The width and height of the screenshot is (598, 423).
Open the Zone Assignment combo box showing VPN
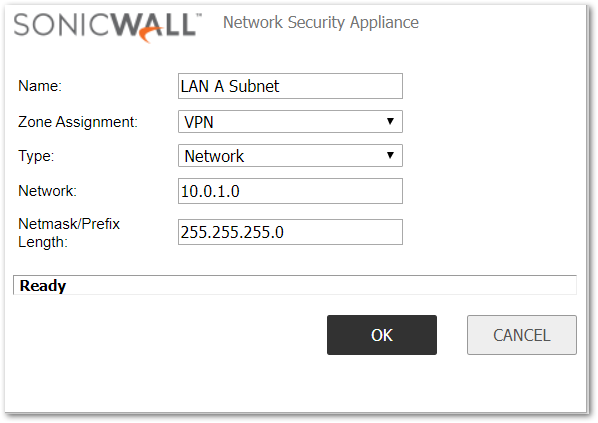(x=290, y=122)
